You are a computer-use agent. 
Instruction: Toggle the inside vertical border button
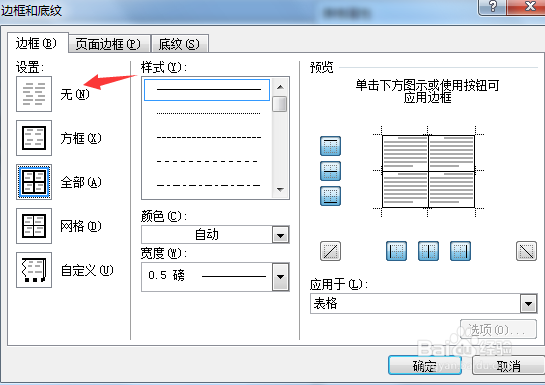[428, 251]
